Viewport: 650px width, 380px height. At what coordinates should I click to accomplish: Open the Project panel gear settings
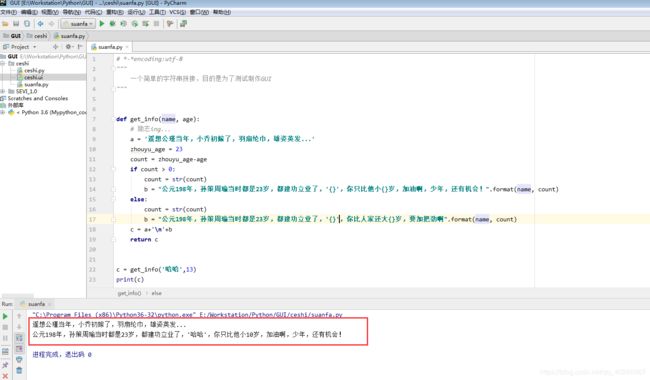point(69,47)
